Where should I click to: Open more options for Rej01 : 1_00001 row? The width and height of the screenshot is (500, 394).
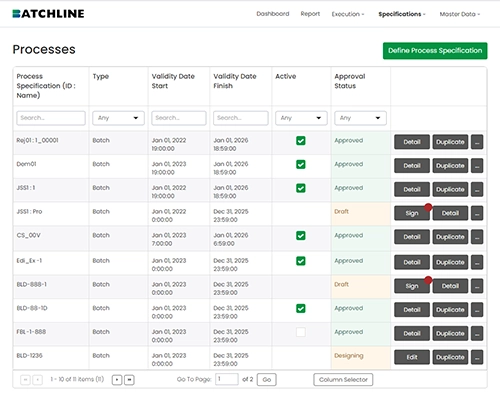click(477, 142)
